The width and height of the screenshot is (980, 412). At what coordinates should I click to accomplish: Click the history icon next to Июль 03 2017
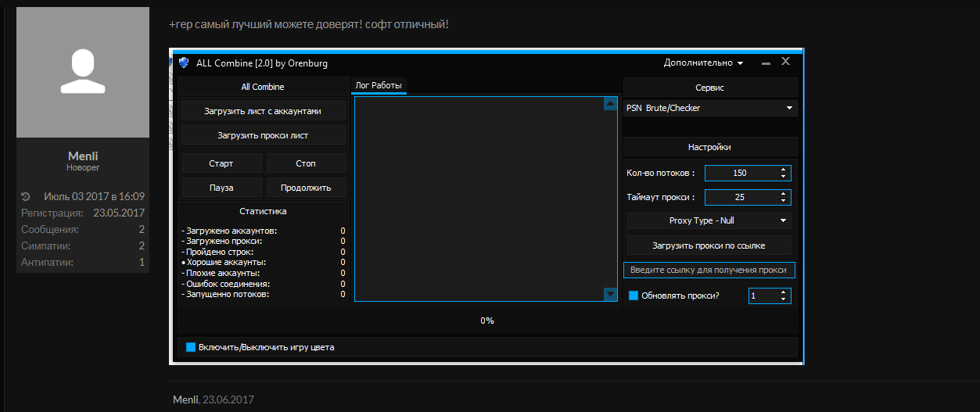click(26, 196)
